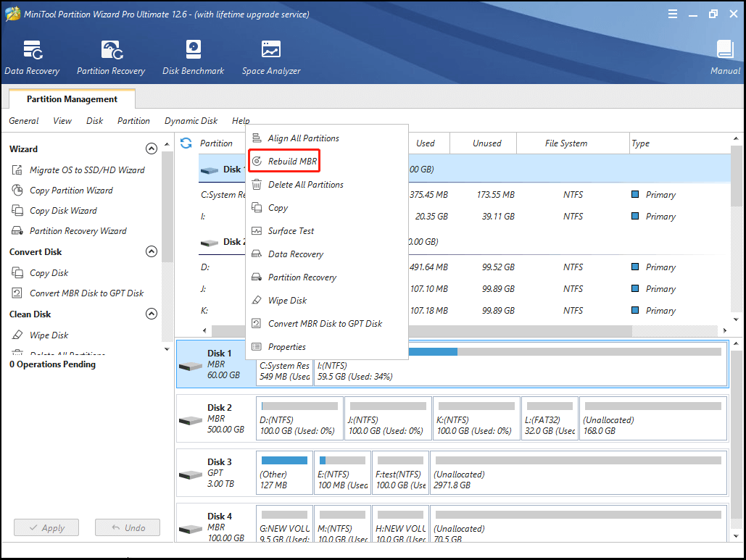Select the J:(NTFS) partition block on Disk 2
The height and width of the screenshot is (560, 746).
tap(389, 418)
